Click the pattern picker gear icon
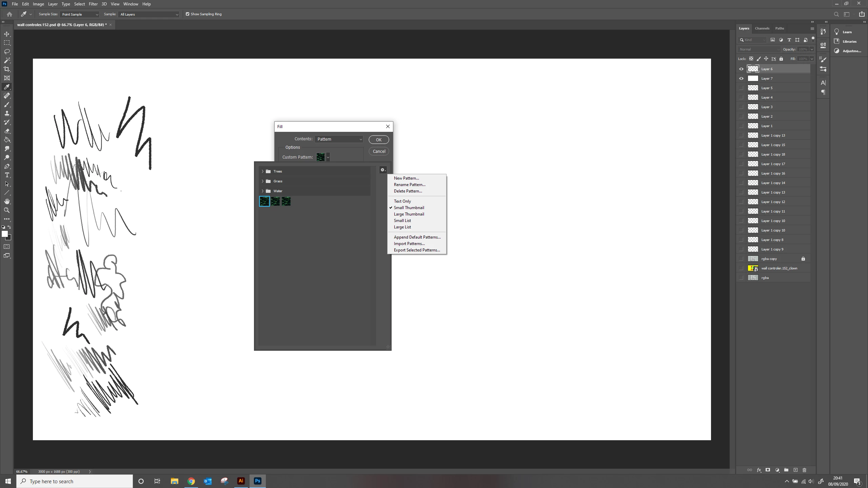Screen dimensions: 868x488 [383, 170]
